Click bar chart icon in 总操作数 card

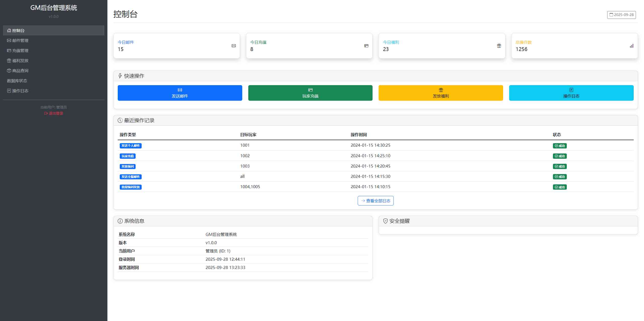(x=632, y=46)
